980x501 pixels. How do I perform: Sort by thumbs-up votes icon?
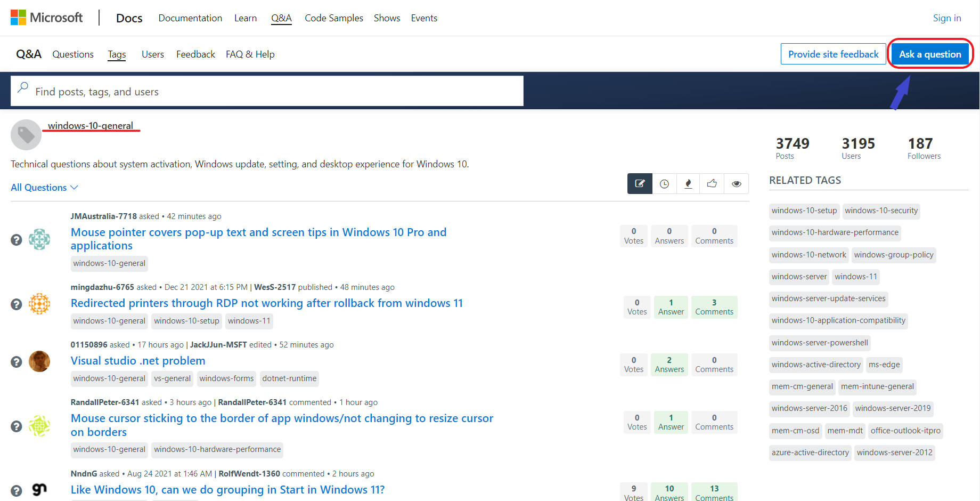(x=712, y=184)
